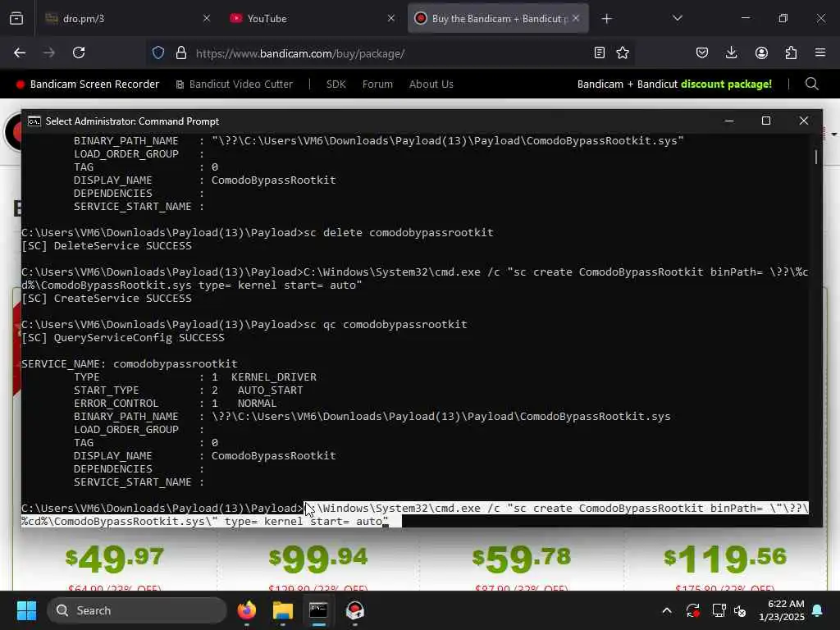Screen dimensions: 840x630
Task: Click the $49.97 price on page
Action: coord(115,559)
